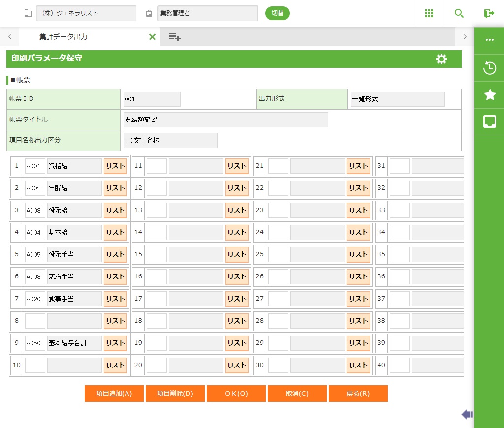
Task: Open リスト for row 1 資格給
Action: [x=115, y=166]
